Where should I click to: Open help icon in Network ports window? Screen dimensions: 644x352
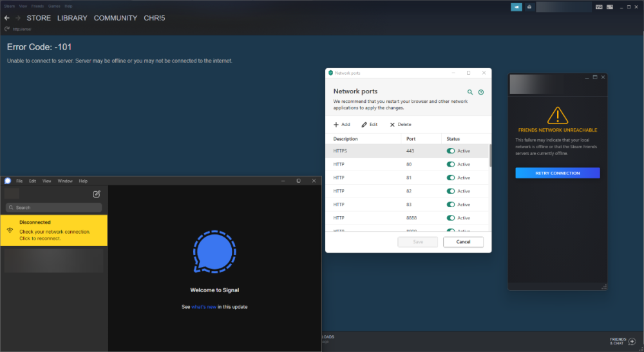point(481,92)
